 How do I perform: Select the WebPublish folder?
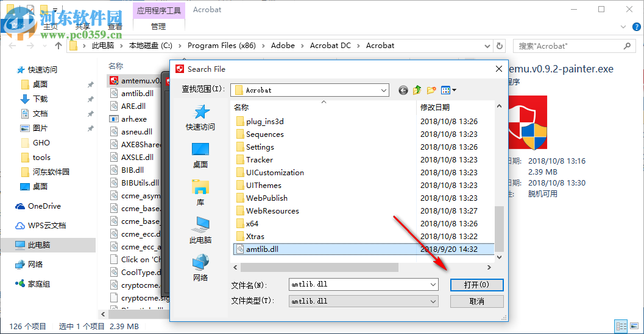coord(262,198)
